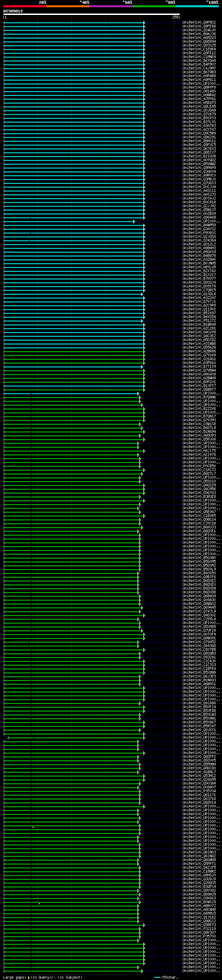Click the UniRef100_Q93X25 entry
222x980 pixels.
199,45
